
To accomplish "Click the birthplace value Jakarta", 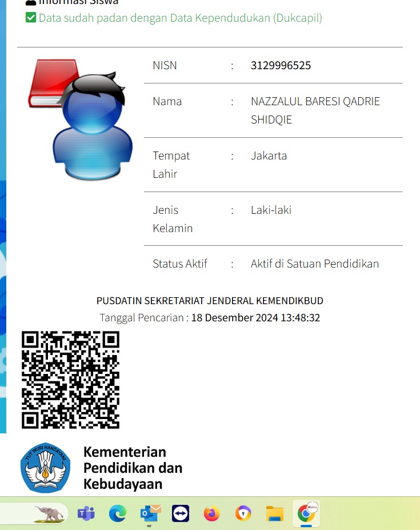I will [269, 156].
